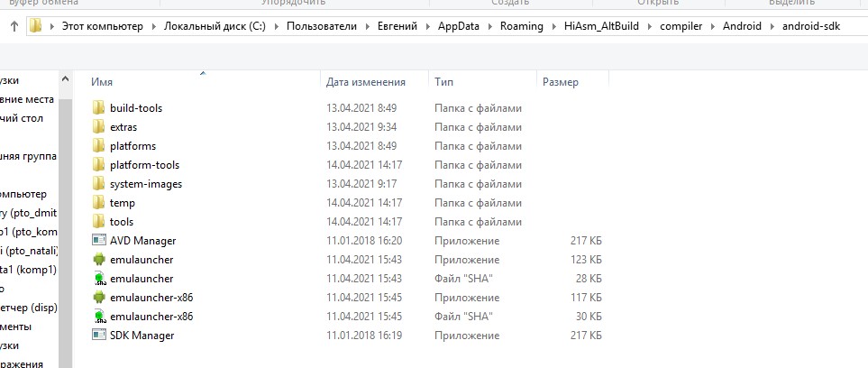Go to Пользователи breadcrumb
Image resolution: width=868 pixels, height=368 pixels.
322,26
